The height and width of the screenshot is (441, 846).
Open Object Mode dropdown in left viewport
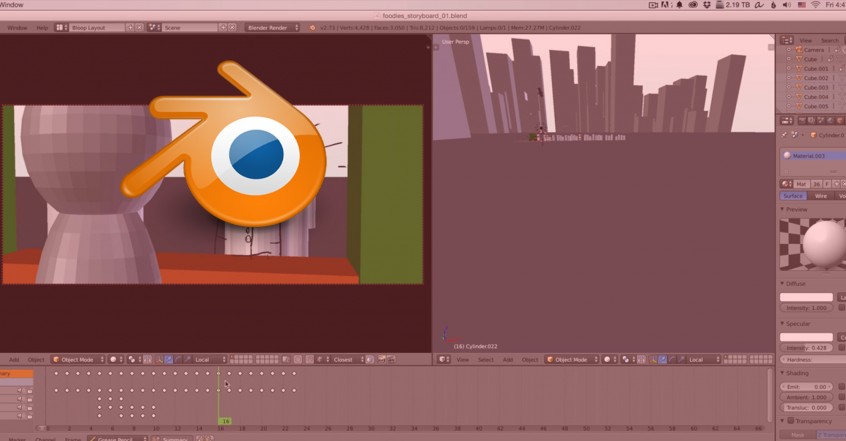click(80, 359)
